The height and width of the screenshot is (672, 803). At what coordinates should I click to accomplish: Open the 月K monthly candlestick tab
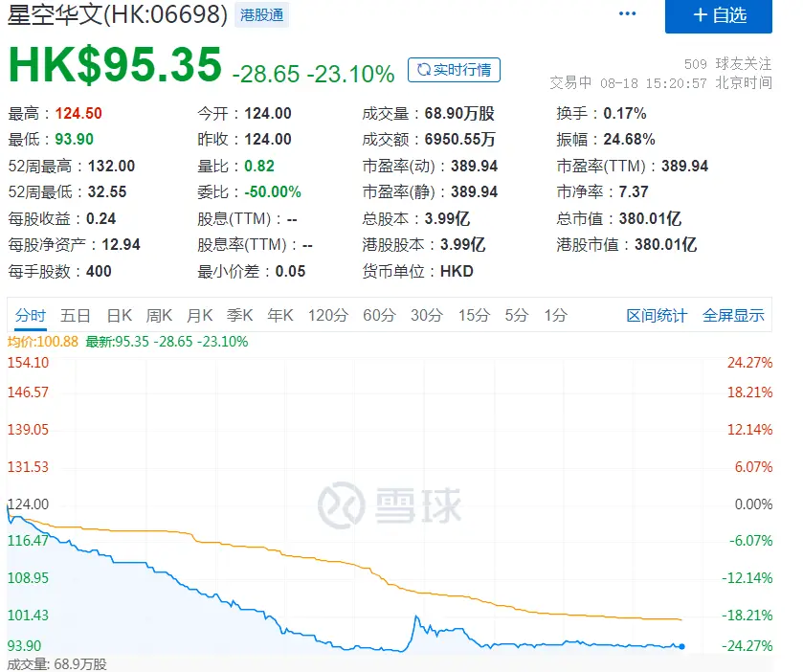[199, 315]
